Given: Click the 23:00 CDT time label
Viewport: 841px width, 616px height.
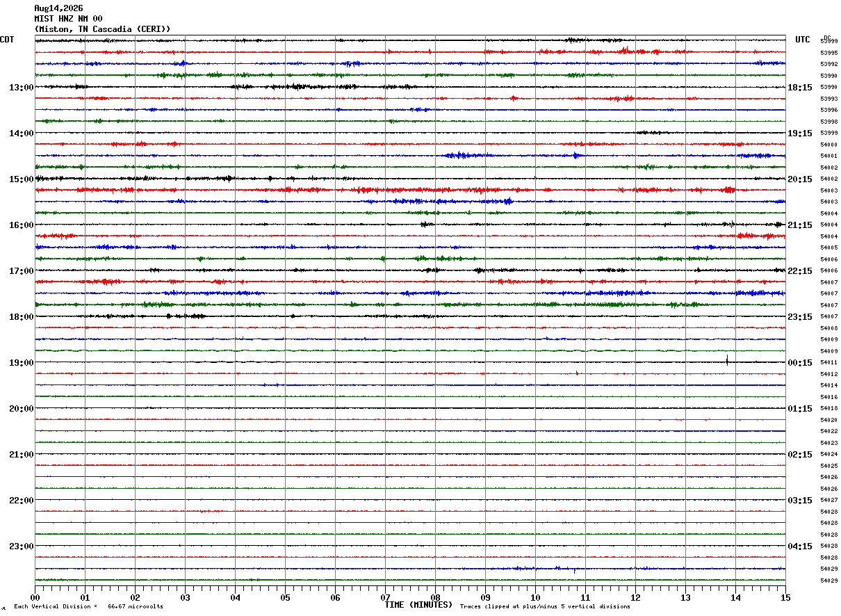Looking at the screenshot, I should click(21, 546).
